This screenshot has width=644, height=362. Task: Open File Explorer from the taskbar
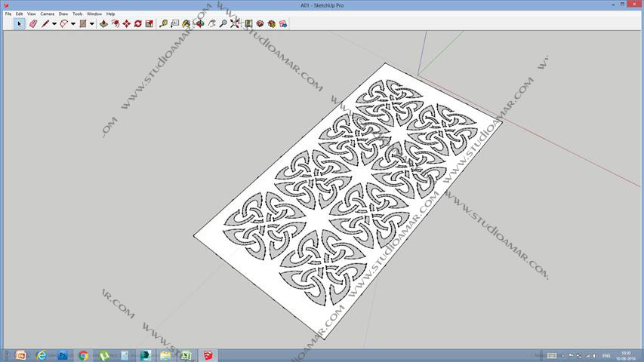(165, 355)
